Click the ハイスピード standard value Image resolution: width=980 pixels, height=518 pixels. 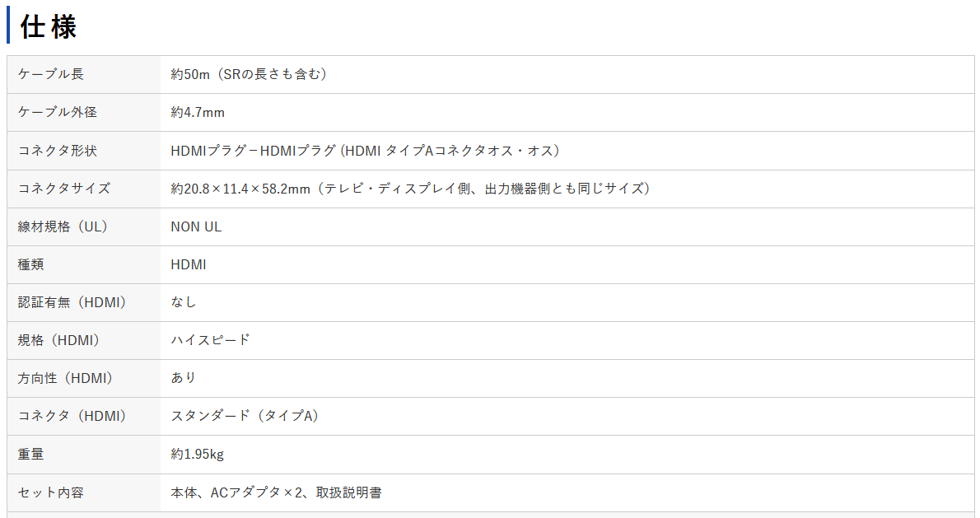[211, 341]
